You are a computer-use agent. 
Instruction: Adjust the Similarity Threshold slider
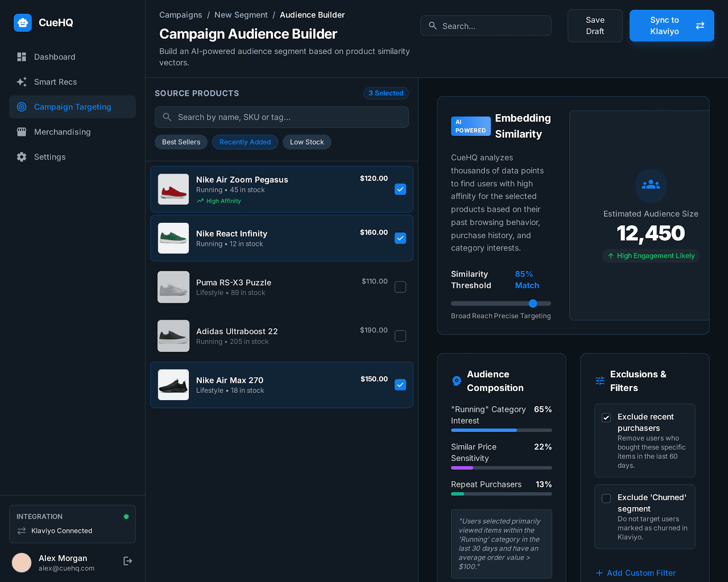coord(533,303)
